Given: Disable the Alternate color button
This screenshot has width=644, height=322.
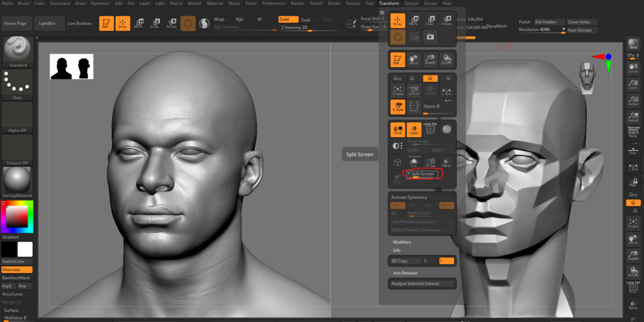Looking at the screenshot, I should pyautogui.click(x=17, y=269).
